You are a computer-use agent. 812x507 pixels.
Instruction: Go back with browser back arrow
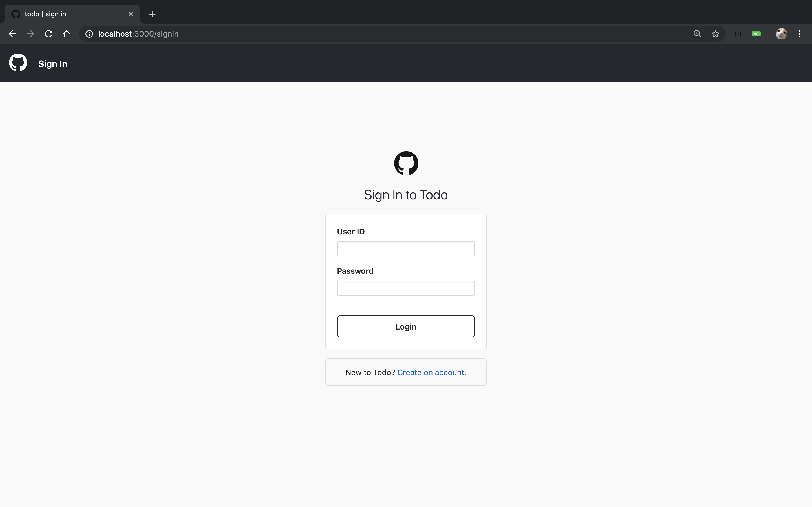12,34
